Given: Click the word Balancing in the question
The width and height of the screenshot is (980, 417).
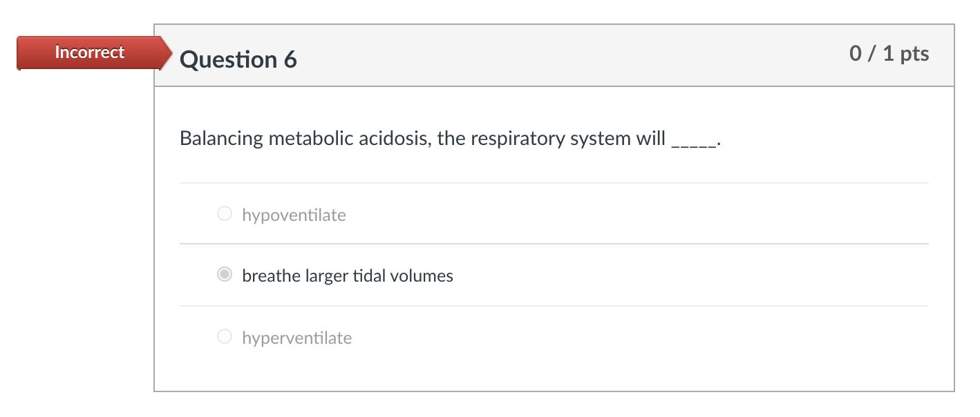Looking at the screenshot, I should click(221, 139).
